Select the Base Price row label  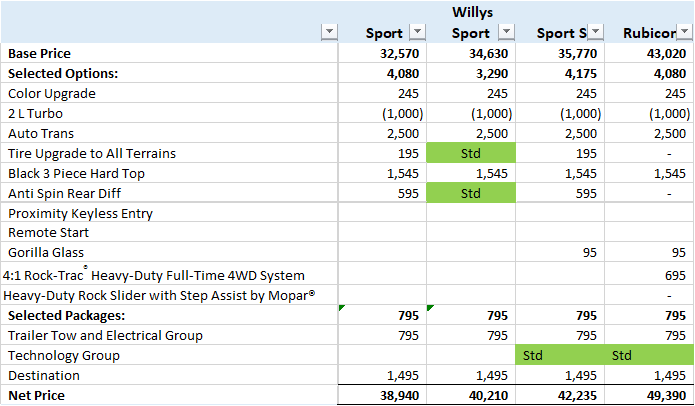coord(39,54)
